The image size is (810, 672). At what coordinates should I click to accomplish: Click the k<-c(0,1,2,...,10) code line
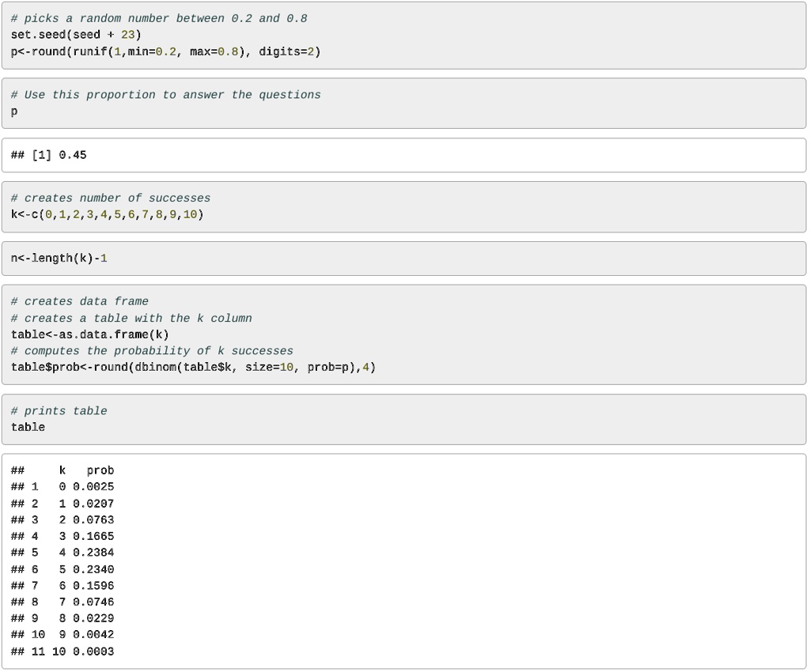[107, 214]
